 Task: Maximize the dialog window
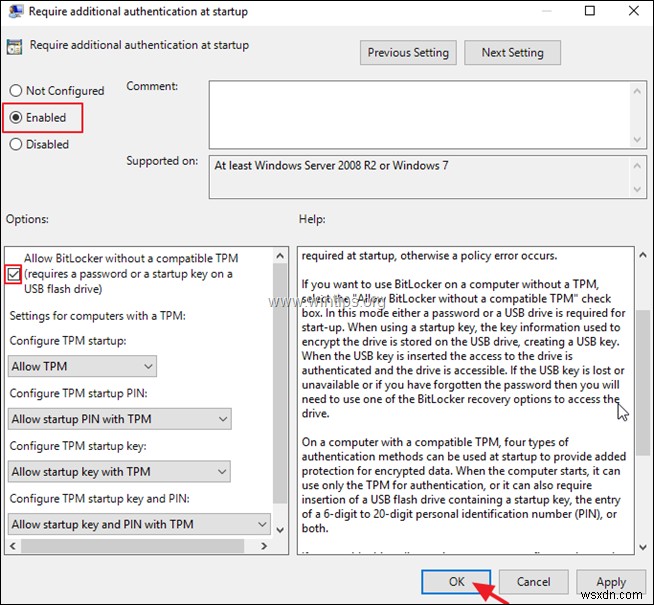(x=590, y=10)
